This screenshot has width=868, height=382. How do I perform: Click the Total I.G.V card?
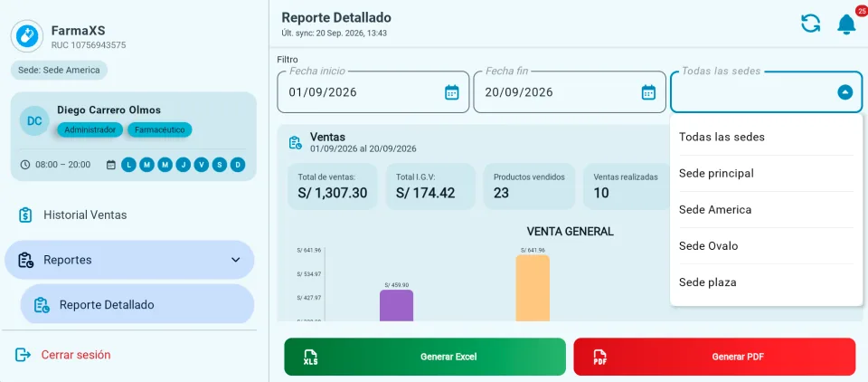click(430, 186)
